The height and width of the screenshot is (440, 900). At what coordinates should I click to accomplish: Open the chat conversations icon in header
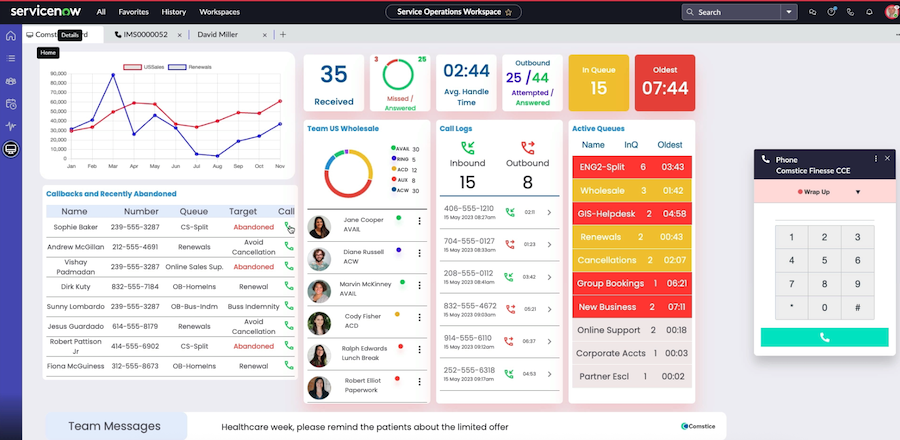click(814, 12)
